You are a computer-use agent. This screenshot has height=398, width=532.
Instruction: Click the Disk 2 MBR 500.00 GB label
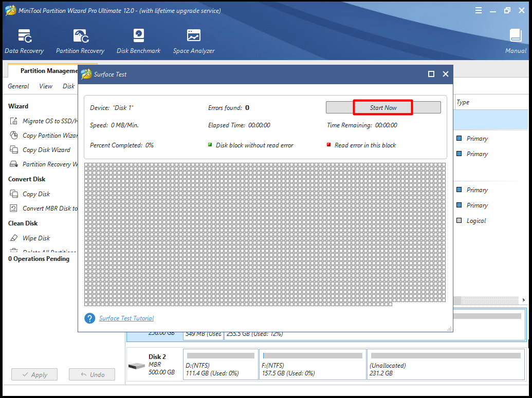[x=161, y=365]
